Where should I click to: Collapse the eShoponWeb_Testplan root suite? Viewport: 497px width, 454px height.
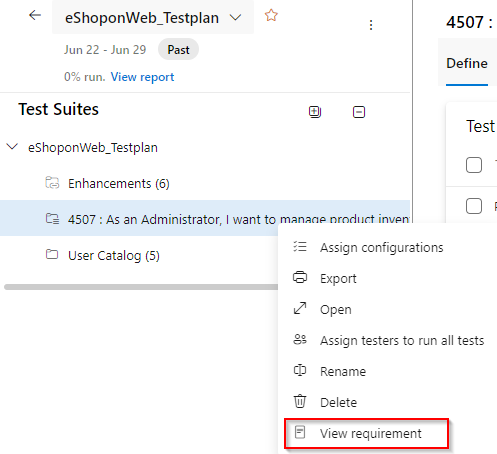click(x=12, y=147)
